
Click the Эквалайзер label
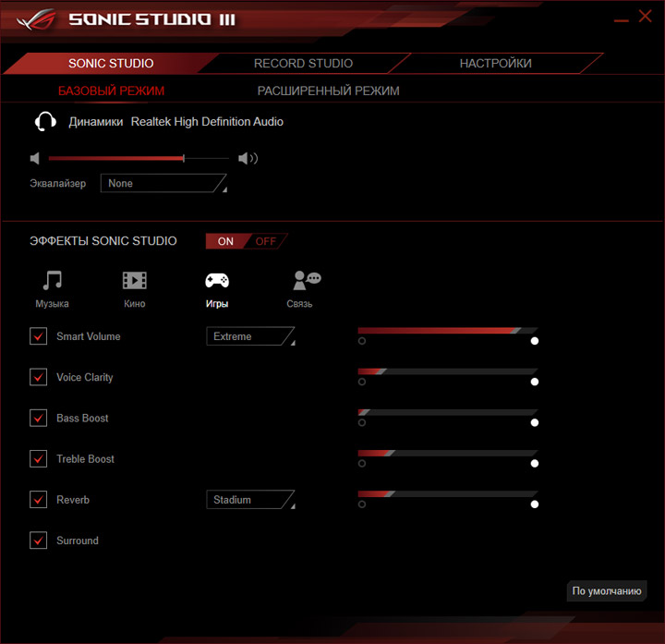pyautogui.click(x=57, y=183)
